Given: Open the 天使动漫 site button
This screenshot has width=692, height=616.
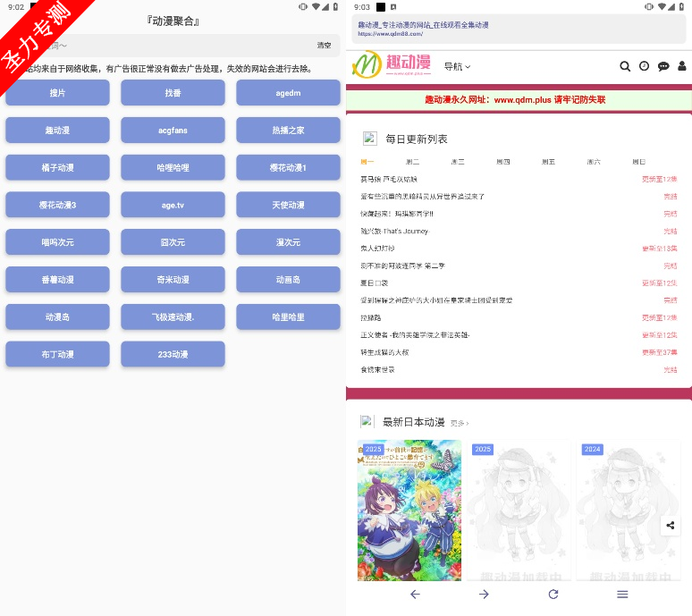Looking at the screenshot, I should (288, 205).
